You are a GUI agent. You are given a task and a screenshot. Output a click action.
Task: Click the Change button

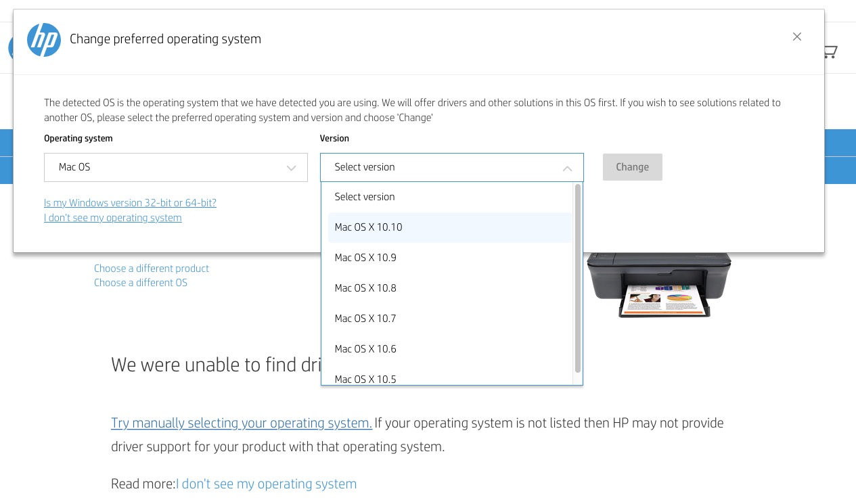[632, 167]
